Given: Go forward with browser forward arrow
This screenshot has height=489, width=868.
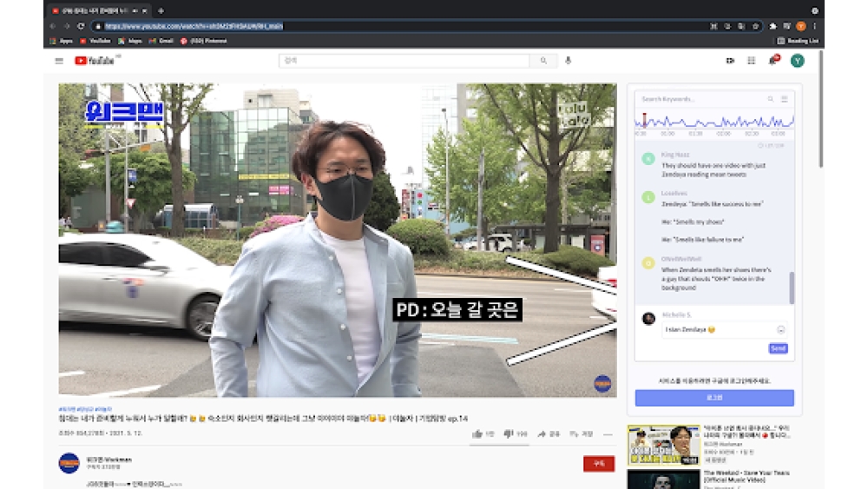Looking at the screenshot, I should point(67,26).
